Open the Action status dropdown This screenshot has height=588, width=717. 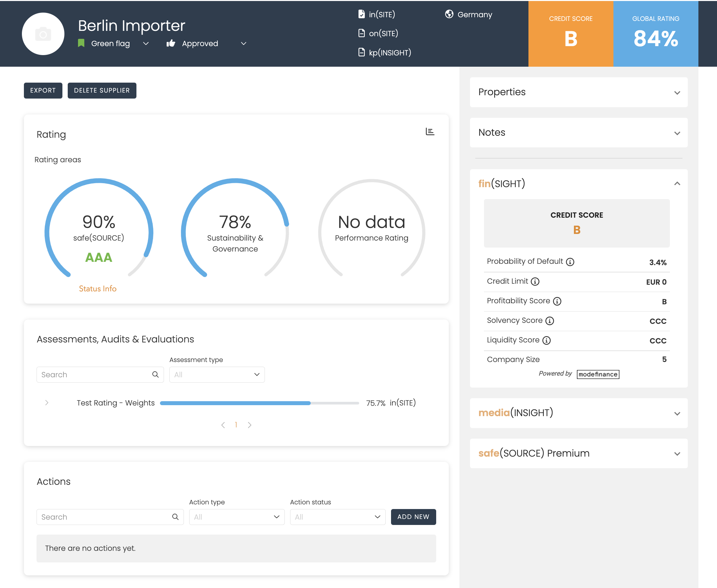(338, 517)
